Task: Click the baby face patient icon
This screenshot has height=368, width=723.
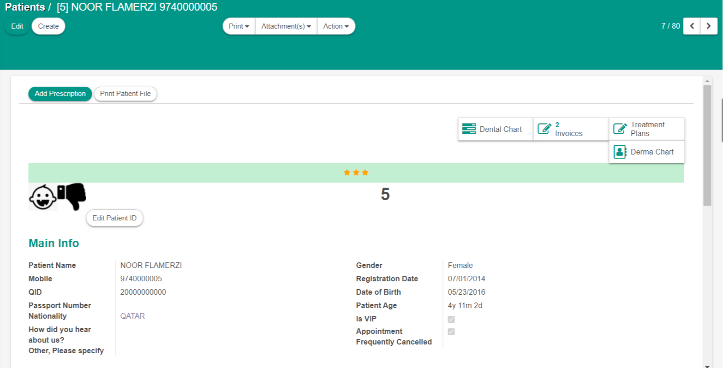Action: [43, 197]
